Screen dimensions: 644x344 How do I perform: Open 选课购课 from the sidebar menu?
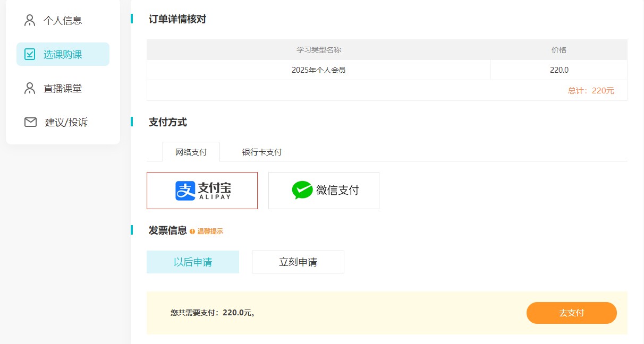(63, 54)
